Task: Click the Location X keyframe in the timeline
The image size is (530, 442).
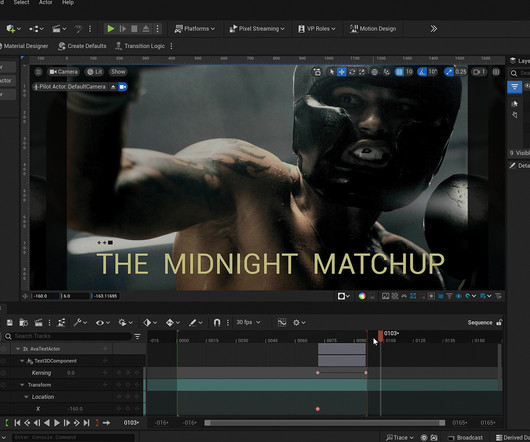Action: [318, 409]
